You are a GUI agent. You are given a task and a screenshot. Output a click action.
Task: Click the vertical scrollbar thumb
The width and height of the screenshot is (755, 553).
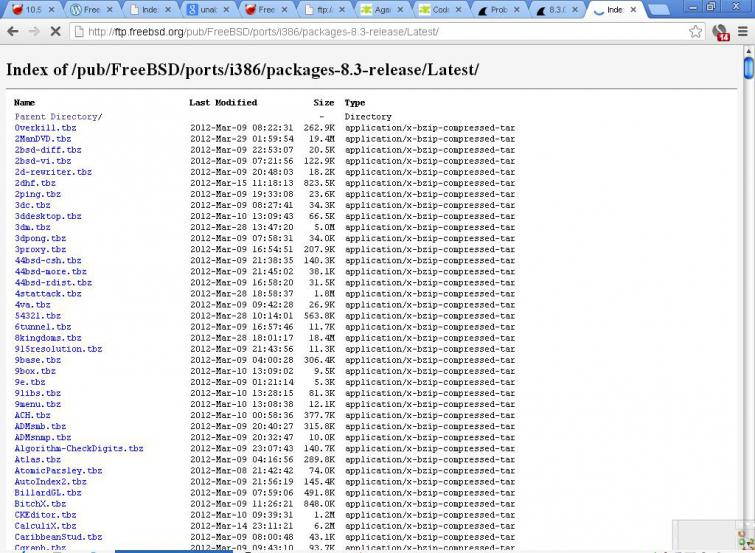(x=748, y=67)
